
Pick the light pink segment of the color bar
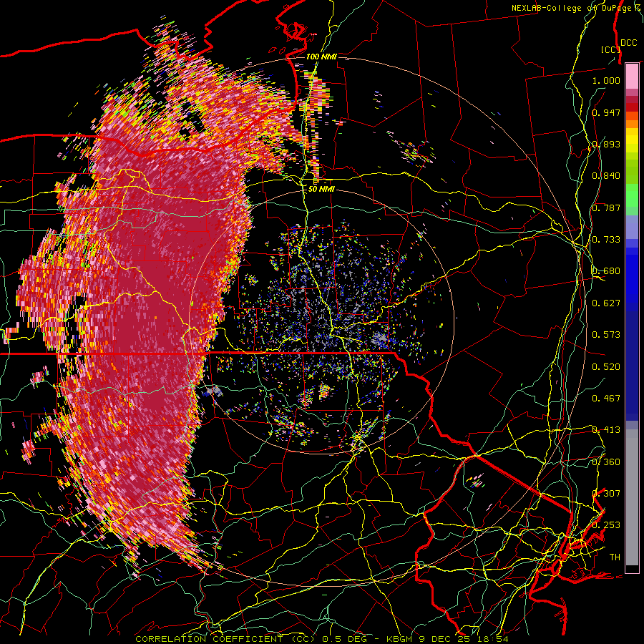[x=632, y=76]
